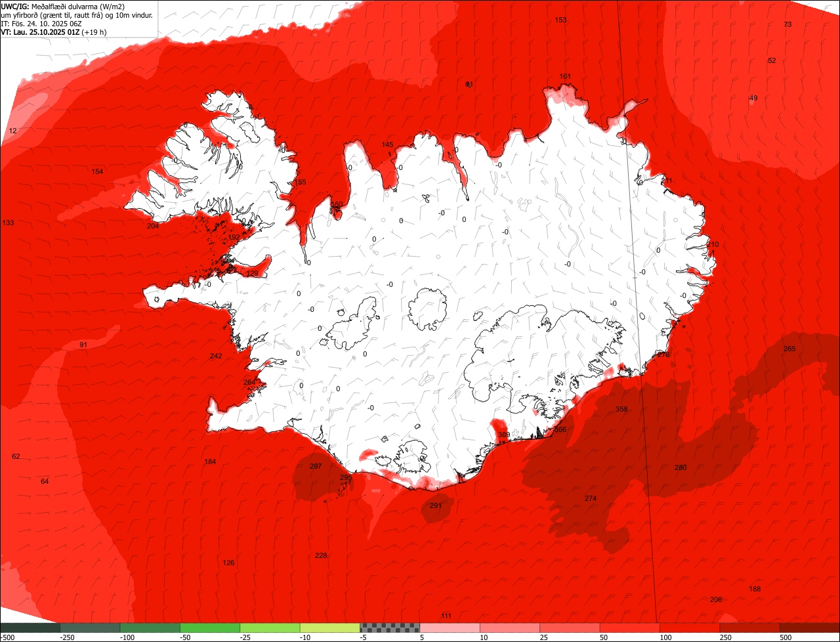Image resolution: width=840 pixels, height=642 pixels.
Task: Click the map value 111
Action: tap(446, 615)
